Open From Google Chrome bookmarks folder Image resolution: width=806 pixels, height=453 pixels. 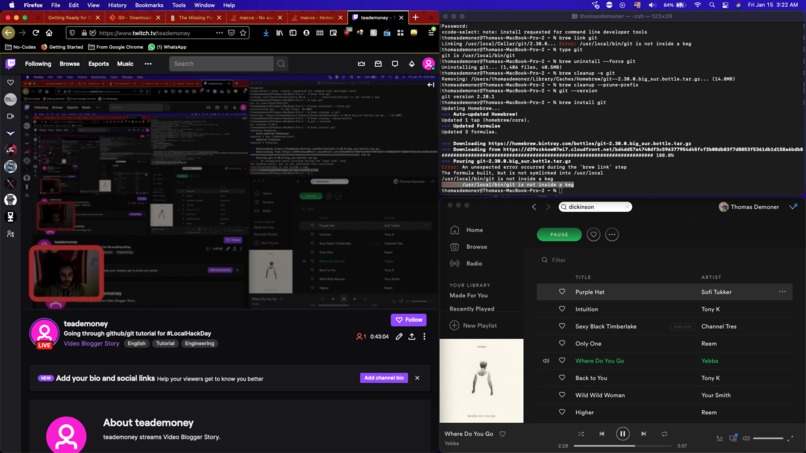(x=116, y=47)
